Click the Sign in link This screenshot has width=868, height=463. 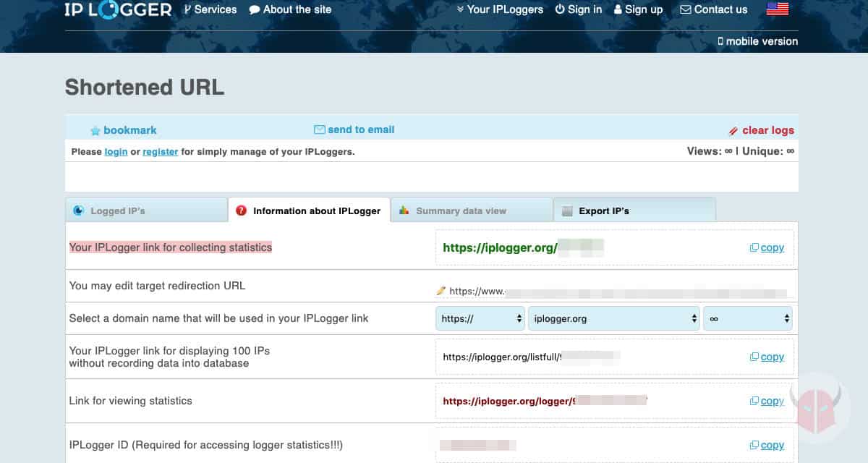click(x=579, y=9)
